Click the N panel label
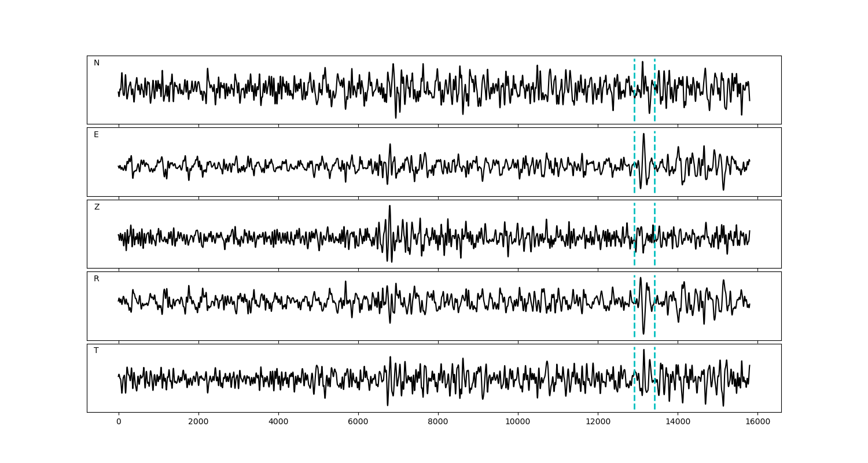Viewport: 868px width, 463px height. (x=97, y=63)
